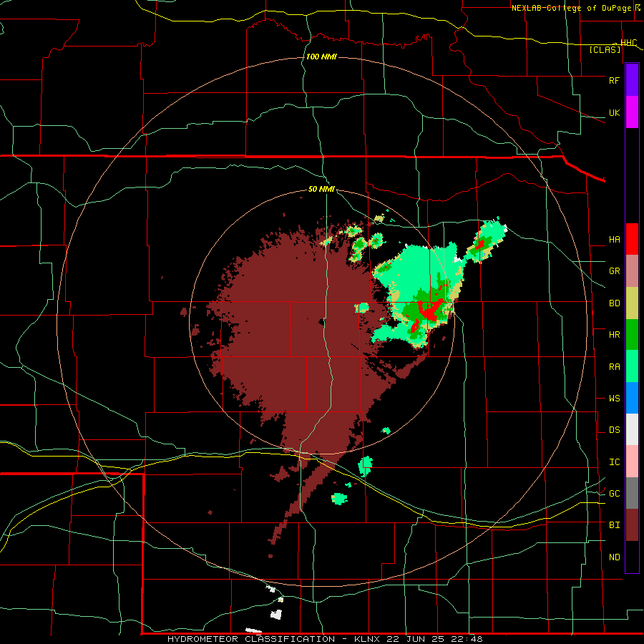Screen dimensions: 644x644
Task: Click the UK magenta legend swatch
Action: [632, 112]
